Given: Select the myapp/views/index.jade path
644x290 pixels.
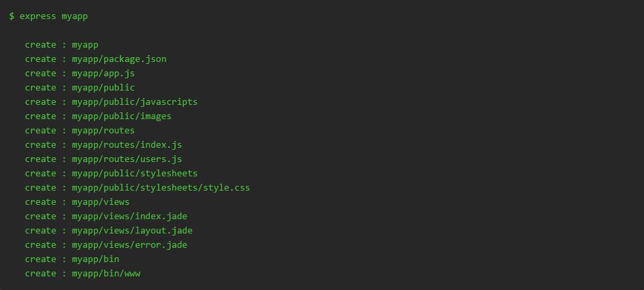Looking at the screenshot, I should pyautogui.click(x=129, y=216).
